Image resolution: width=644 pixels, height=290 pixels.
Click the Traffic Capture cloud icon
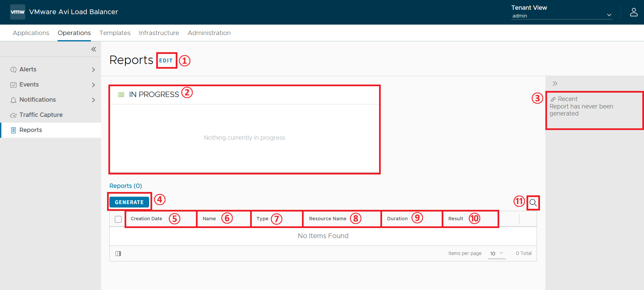tap(13, 115)
